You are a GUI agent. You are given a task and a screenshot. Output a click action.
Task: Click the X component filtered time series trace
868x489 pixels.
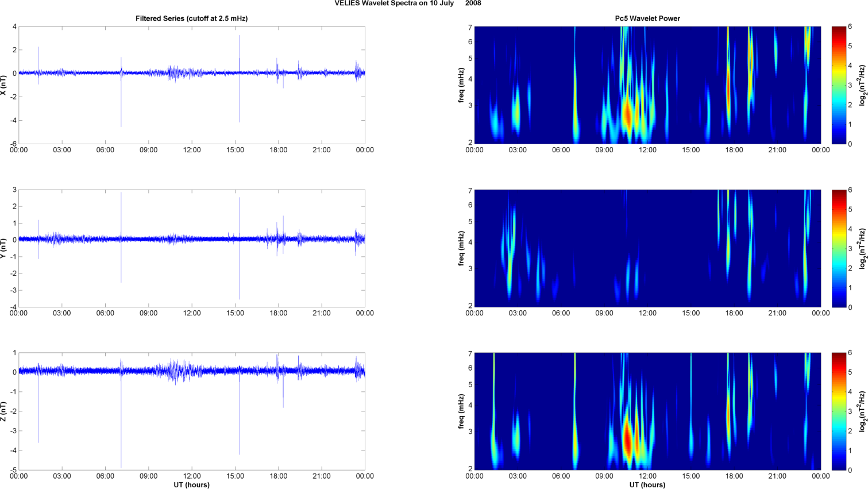[192, 73]
